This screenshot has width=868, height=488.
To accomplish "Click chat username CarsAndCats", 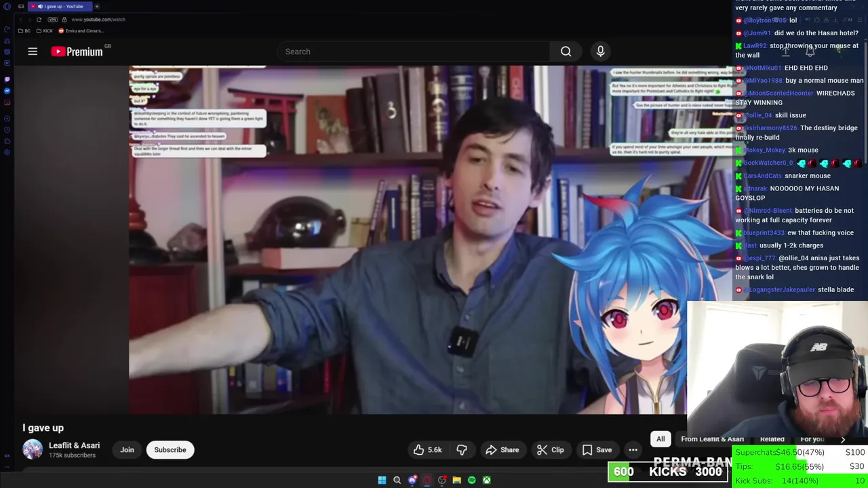I will click(762, 176).
